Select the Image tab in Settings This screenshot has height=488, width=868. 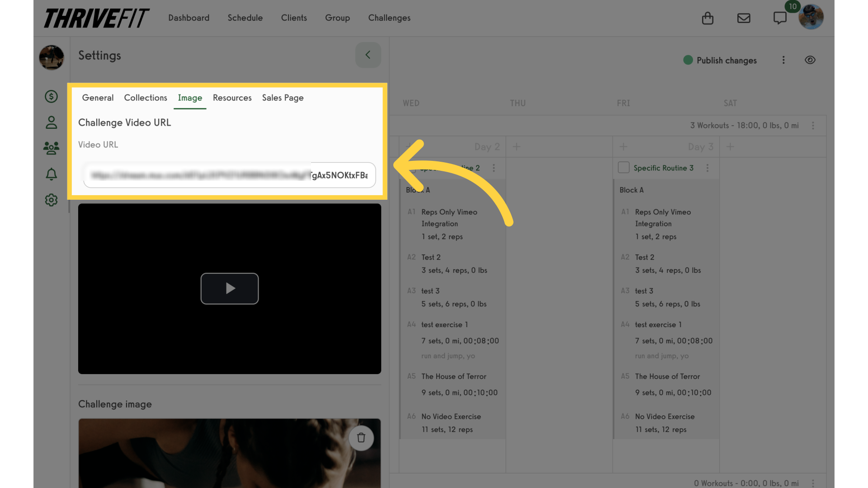pos(189,98)
